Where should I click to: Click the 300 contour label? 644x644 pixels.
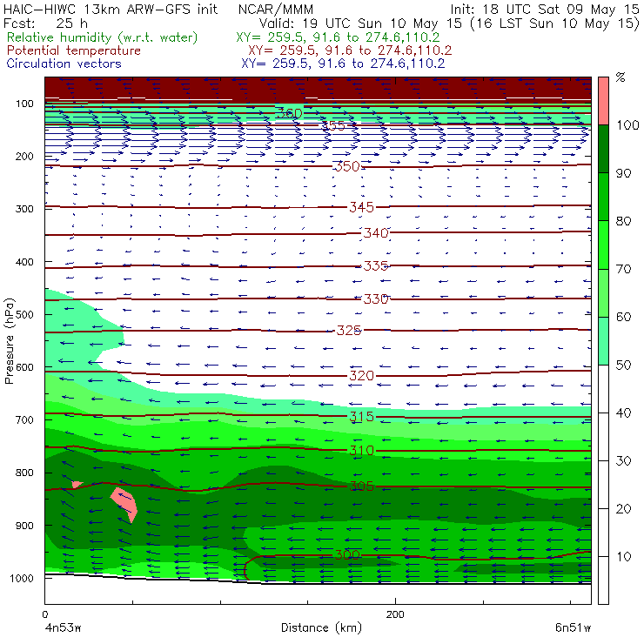347,555
